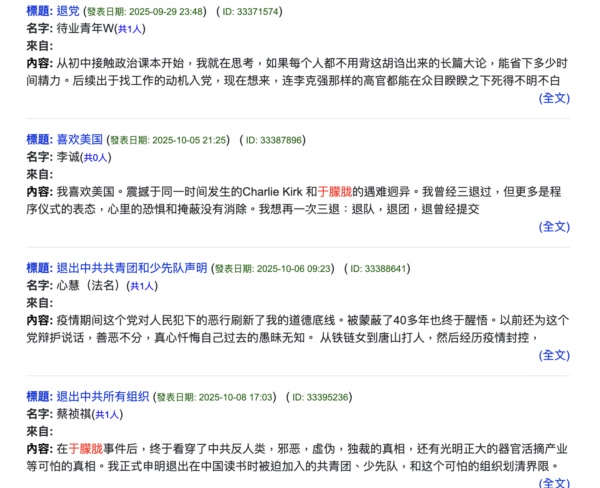Open full text (全文) of 心慧's statement
600x488 pixels.
[554, 355]
